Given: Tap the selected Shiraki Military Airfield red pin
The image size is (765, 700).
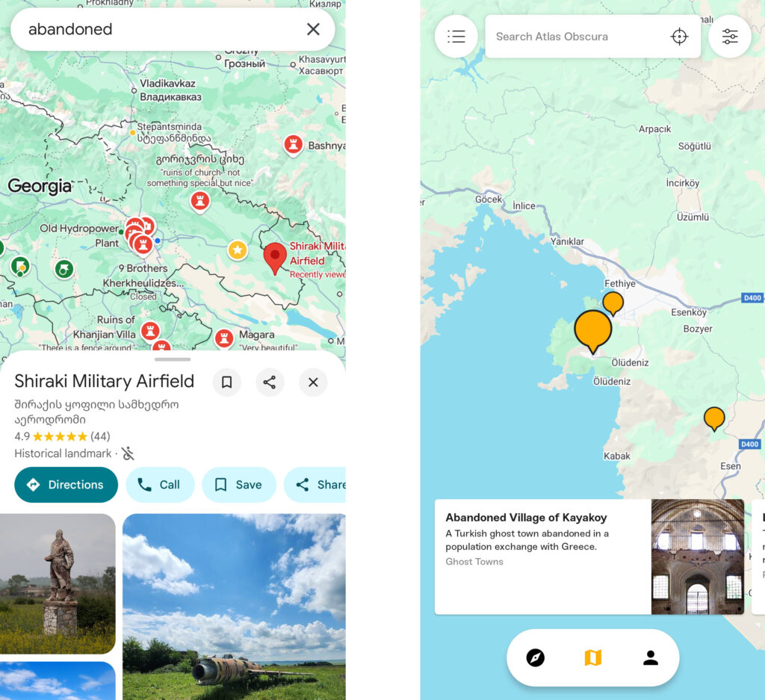Looking at the screenshot, I should [275, 258].
